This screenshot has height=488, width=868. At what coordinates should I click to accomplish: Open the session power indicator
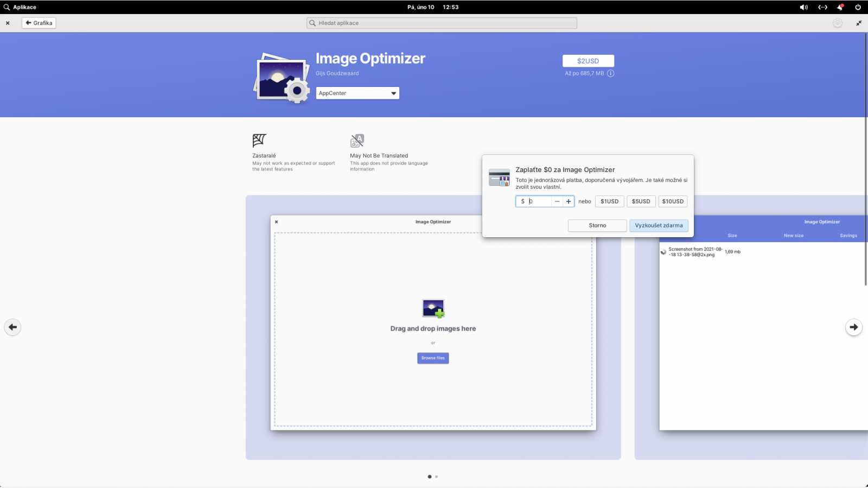(858, 7)
